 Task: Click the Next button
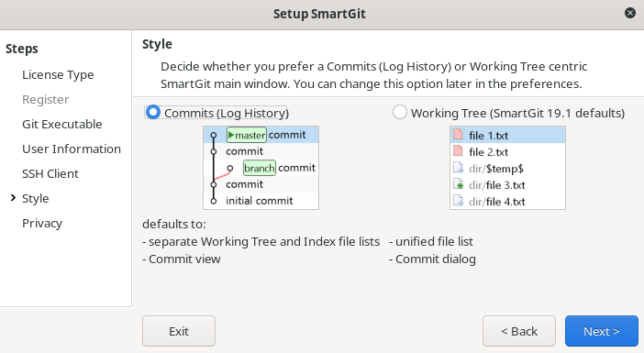coord(601,331)
